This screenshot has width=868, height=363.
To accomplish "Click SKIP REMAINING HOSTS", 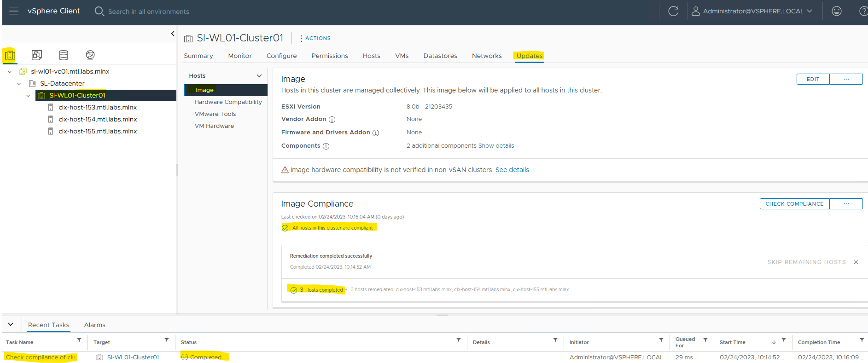I will coord(807,262).
